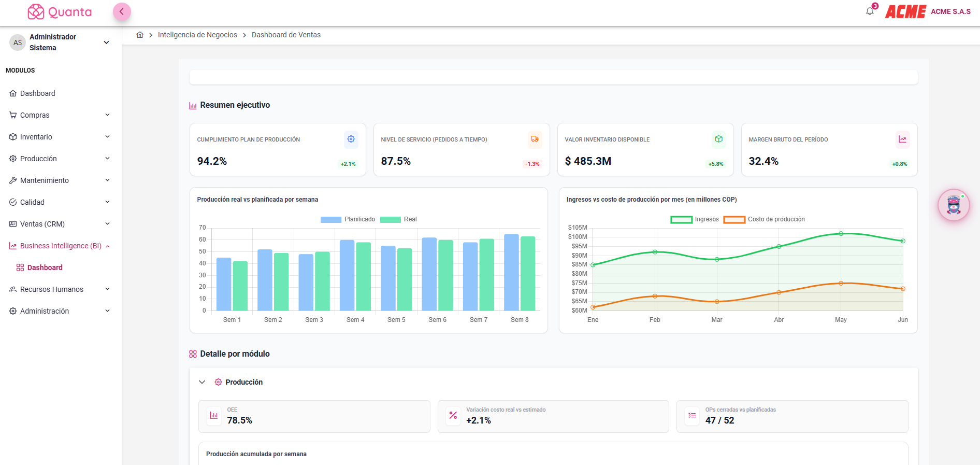Click Inteligencia de Negocios breadcrumb link
This screenshot has width=980, height=465.
pos(197,35)
